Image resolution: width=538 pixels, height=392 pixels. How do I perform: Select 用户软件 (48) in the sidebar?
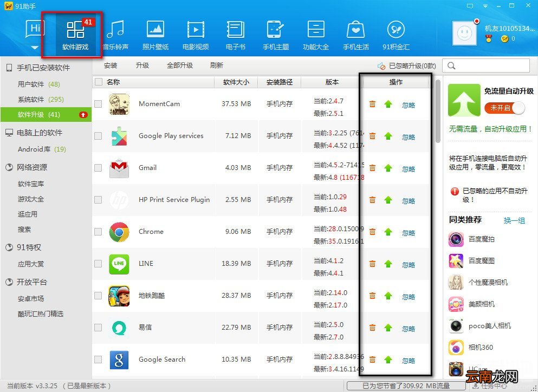pyautogui.click(x=39, y=84)
